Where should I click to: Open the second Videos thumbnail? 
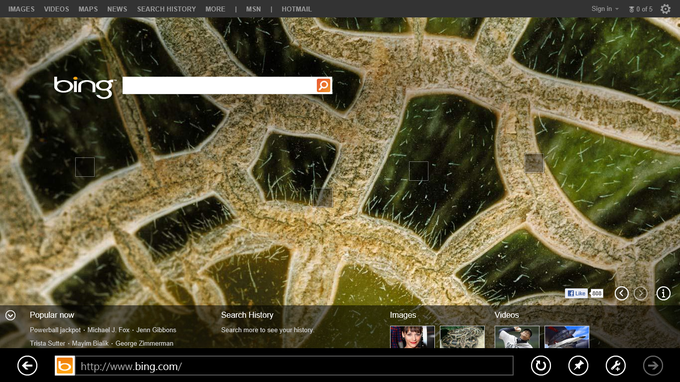[567, 337]
